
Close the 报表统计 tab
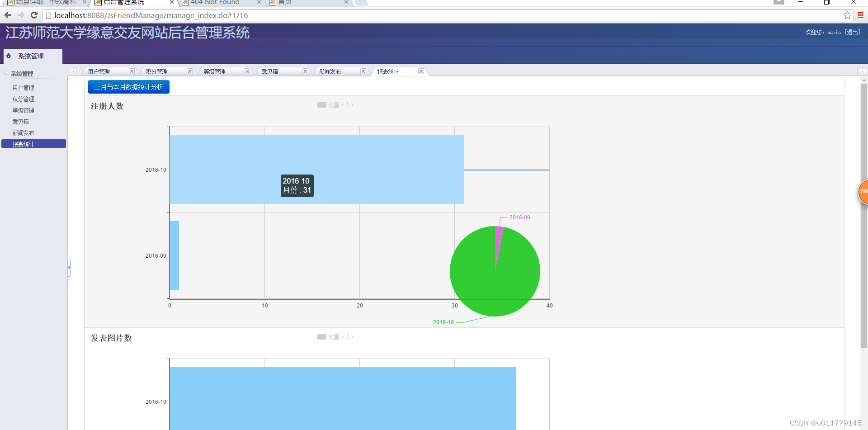click(421, 71)
